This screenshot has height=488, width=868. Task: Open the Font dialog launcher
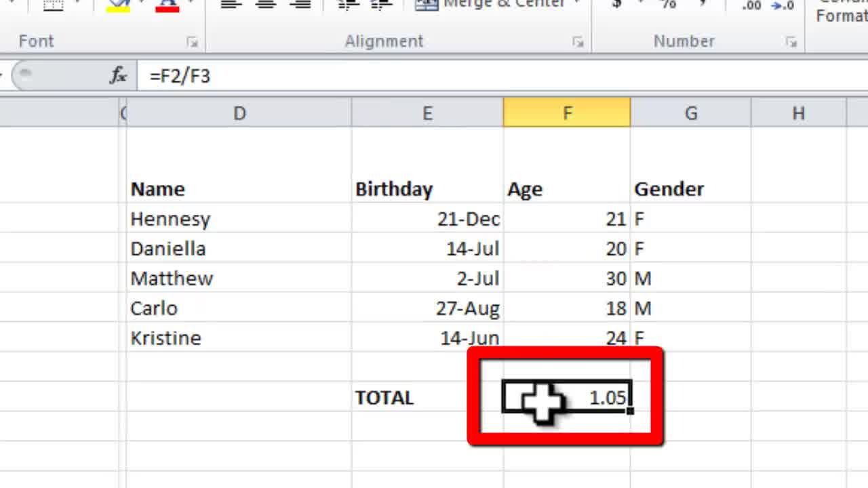tap(193, 42)
